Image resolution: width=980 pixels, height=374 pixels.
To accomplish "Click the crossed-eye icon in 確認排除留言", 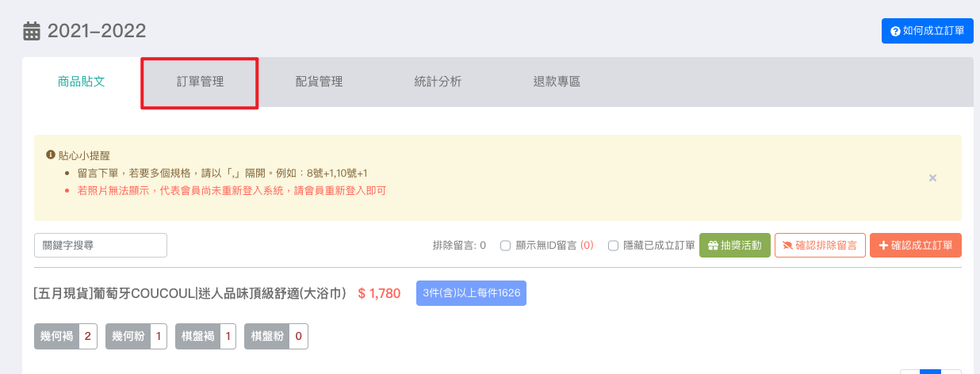I will [x=787, y=246].
